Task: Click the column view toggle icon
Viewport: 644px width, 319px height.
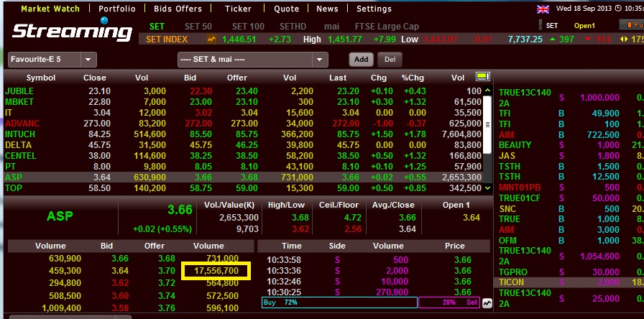Action: 482,76
